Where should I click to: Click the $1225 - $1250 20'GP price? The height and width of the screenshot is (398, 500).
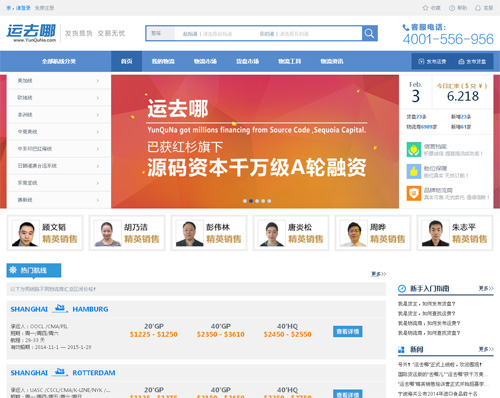(x=154, y=334)
